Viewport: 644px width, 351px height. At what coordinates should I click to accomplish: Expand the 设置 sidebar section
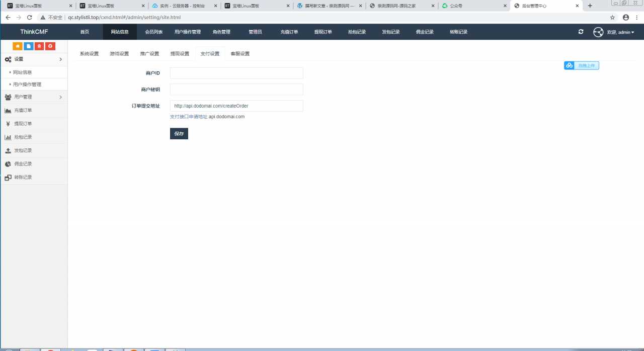click(x=34, y=59)
